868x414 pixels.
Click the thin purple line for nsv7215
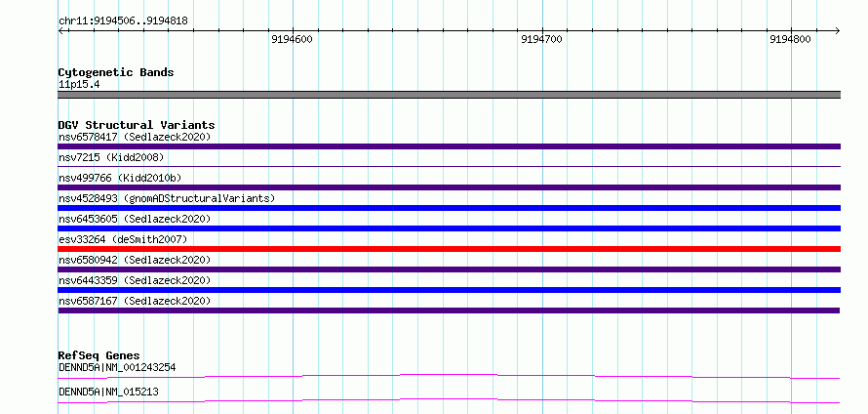click(x=449, y=166)
